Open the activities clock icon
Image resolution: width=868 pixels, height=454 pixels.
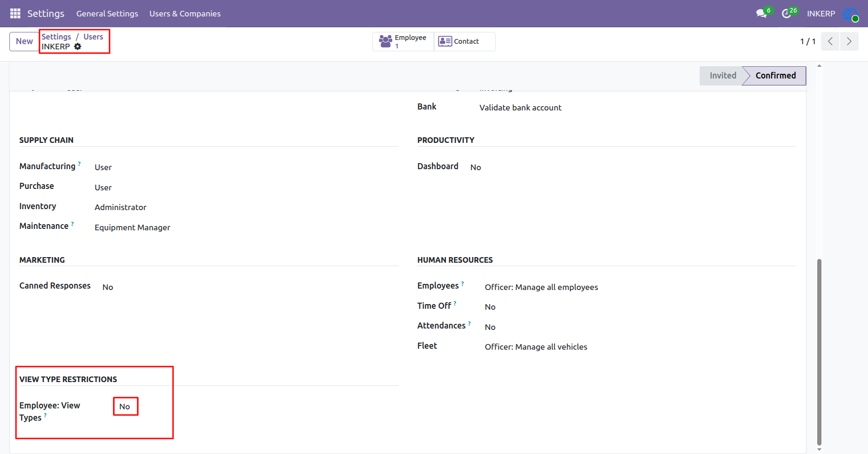point(787,14)
